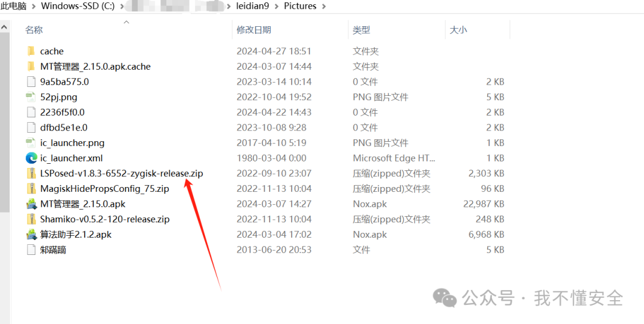Select file name Shamiko-v0.5.2-120-release.zip
644x324 pixels.
tap(105, 219)
